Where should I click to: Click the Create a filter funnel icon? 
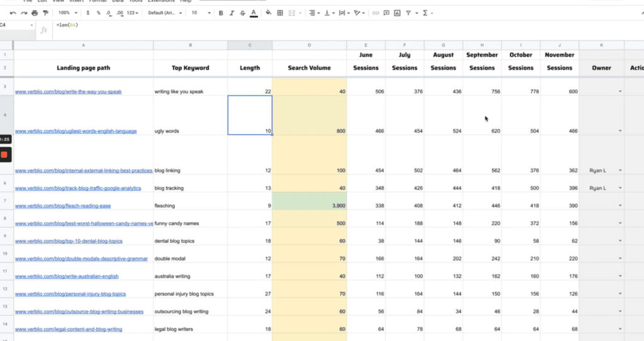click(x=409, y=13)
